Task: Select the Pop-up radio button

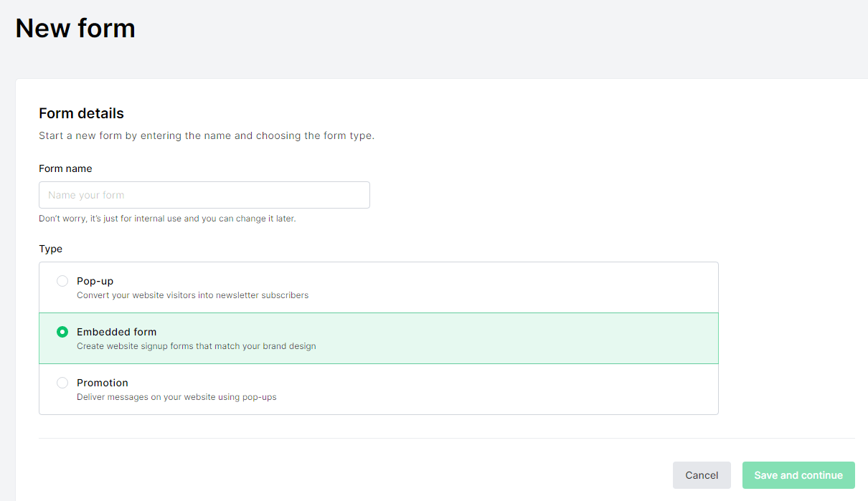Action: click(62, 281)
